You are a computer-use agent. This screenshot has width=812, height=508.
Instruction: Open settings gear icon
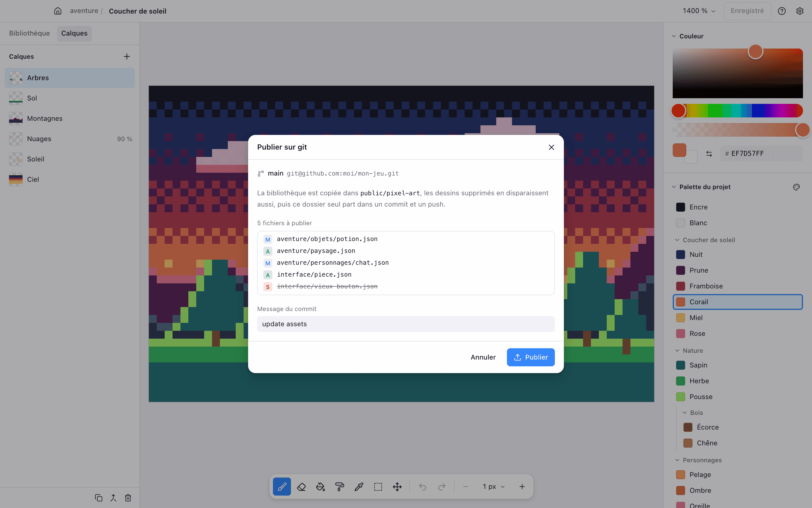(x=800, y=11)
